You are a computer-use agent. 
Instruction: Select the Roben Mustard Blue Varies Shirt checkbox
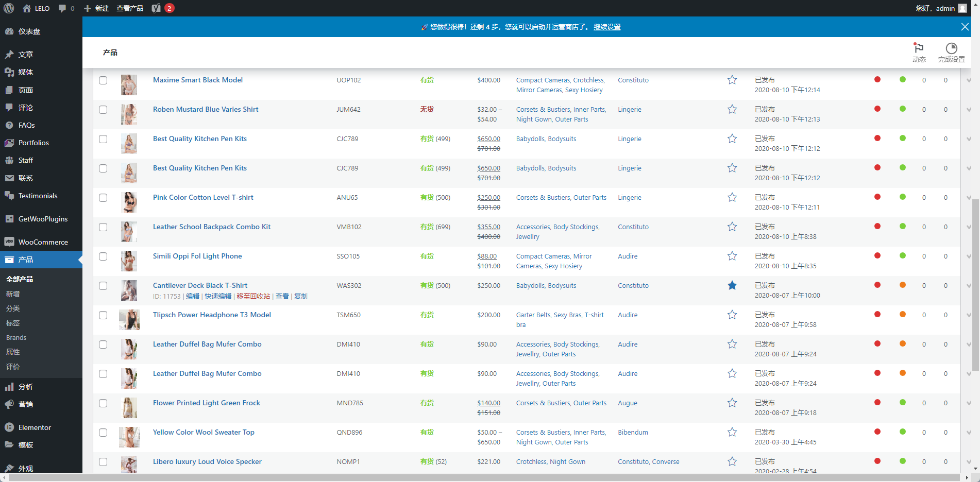point(103,110)
